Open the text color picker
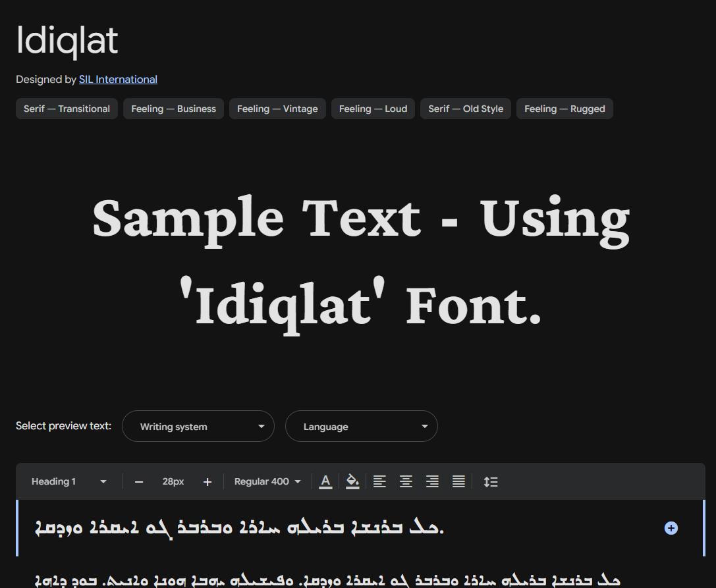Image resolution: width=716 pixels, height=588 pixels. click(x=325, y=481)
